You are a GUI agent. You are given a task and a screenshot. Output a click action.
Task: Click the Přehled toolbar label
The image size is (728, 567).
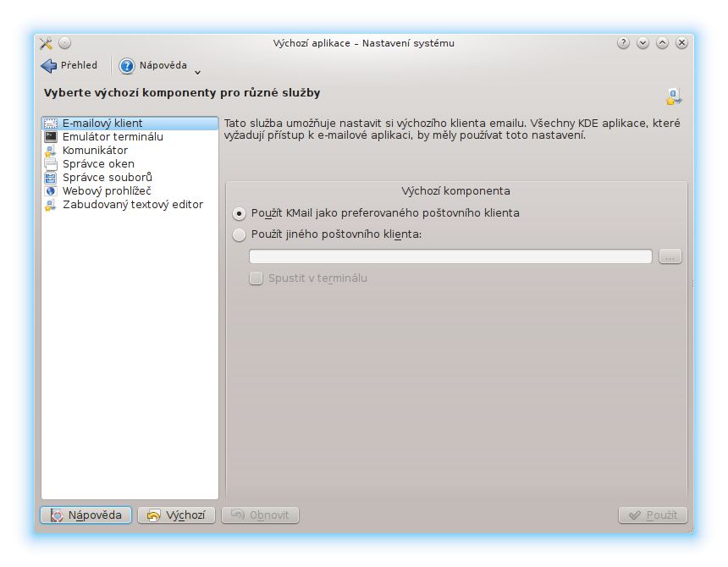point(79,65)
